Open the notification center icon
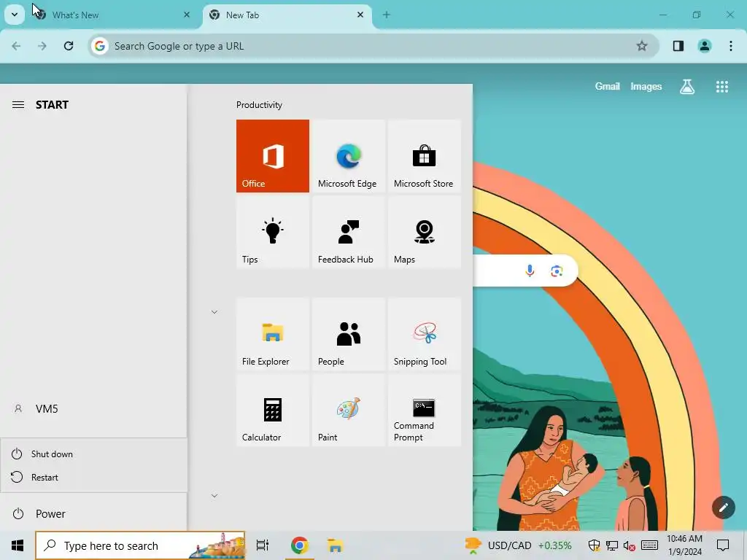The height and width of the screenshot is (560, 747). (723, 545)
